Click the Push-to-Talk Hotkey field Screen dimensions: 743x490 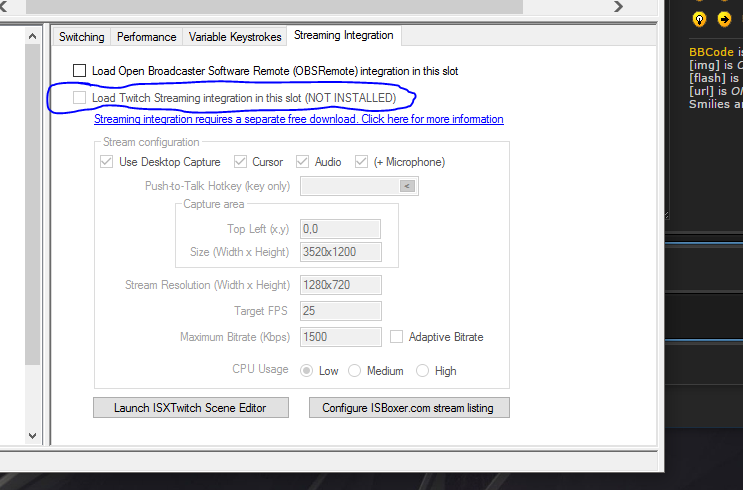(359, 186)
